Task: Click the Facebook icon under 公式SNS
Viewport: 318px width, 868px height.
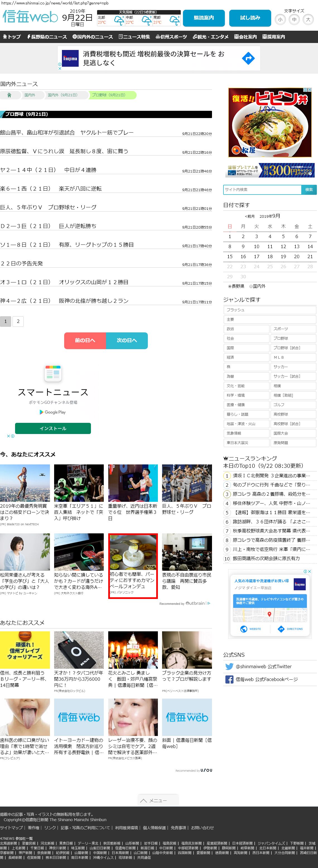Action: pos(229,679)
